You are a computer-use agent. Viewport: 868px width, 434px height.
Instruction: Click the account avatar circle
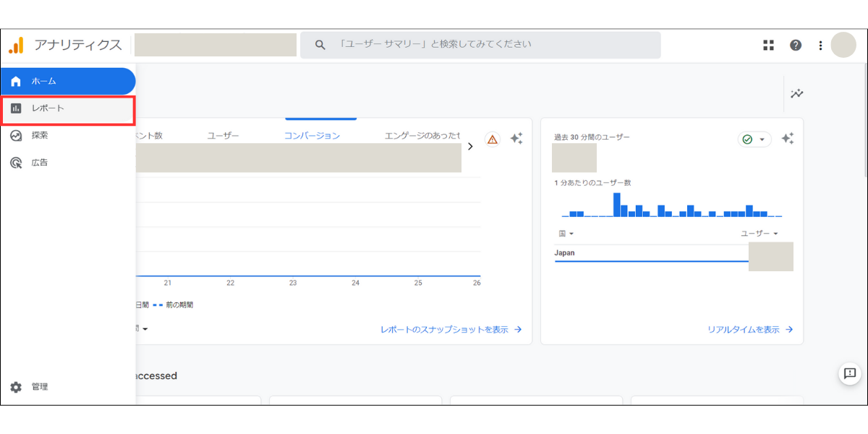(x=843, y=45)
